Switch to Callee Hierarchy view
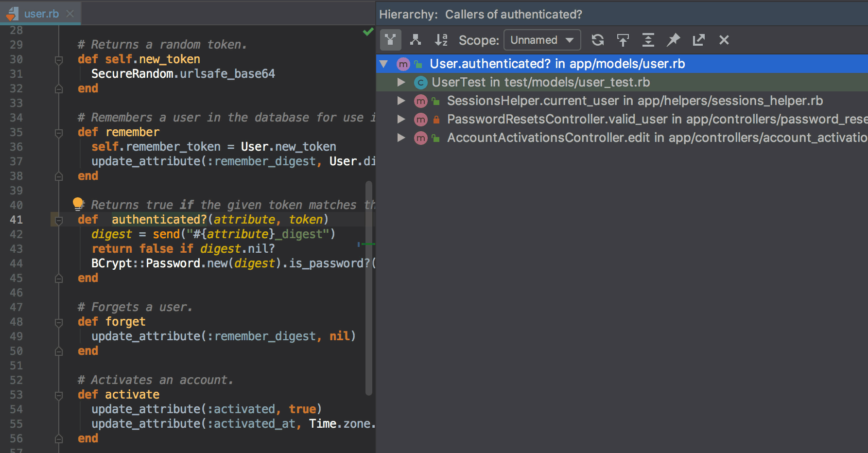Image resolution: width=868 pixels, height=453 pixels. click(416, 40)
